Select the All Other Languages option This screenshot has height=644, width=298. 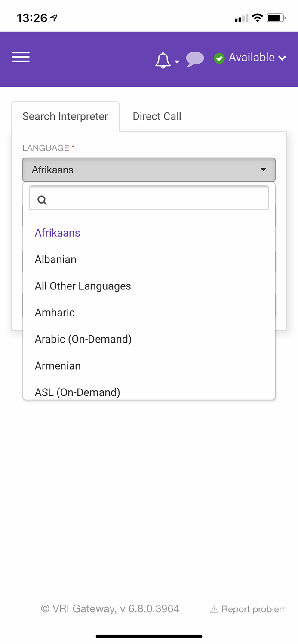[x=83, y=286]
